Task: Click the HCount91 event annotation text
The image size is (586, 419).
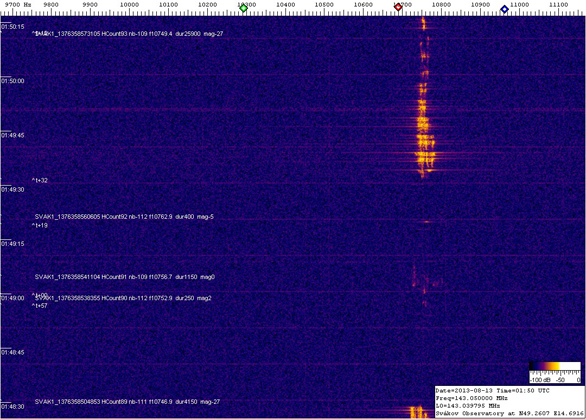Action: tap(124, 277)
